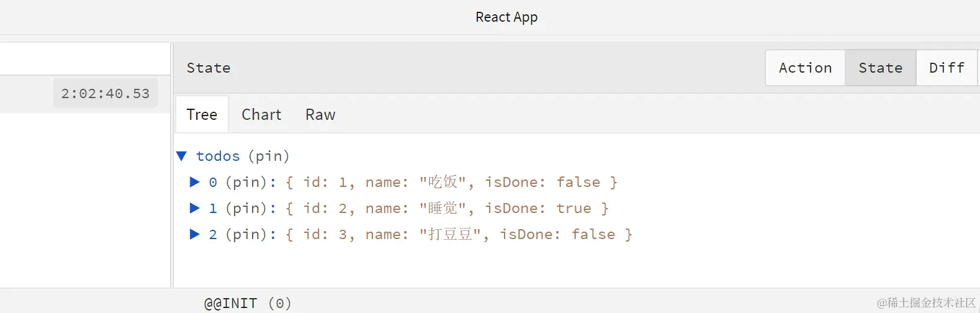Image resolution: width=980 pixels, height=313 pixels.
Task: Click the 2:02:40.53 action timestamp
Action: [x=105, y=94]
